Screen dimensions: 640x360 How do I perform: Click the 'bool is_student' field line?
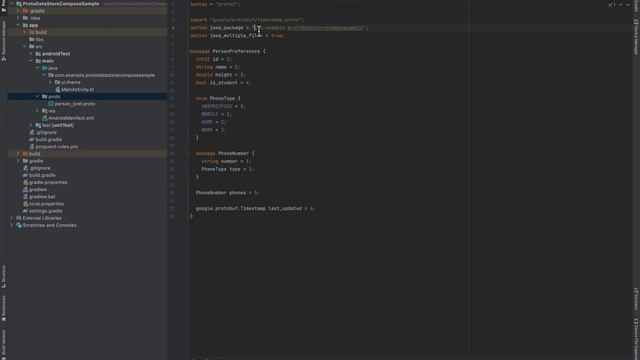click(222, 83)
